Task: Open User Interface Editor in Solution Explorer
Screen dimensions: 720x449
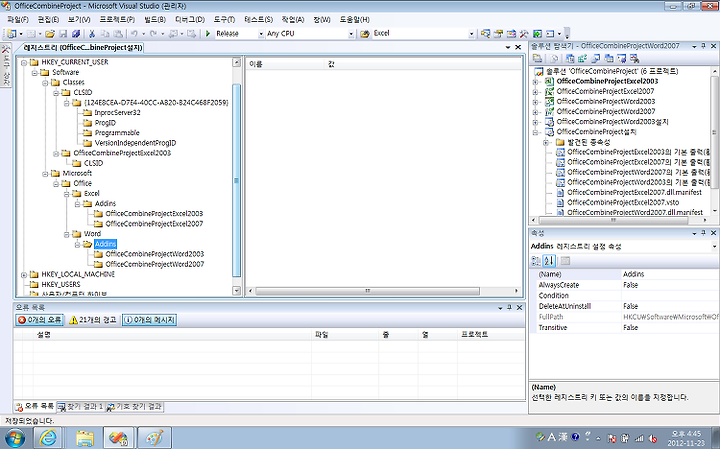Action: click(609, 58)
